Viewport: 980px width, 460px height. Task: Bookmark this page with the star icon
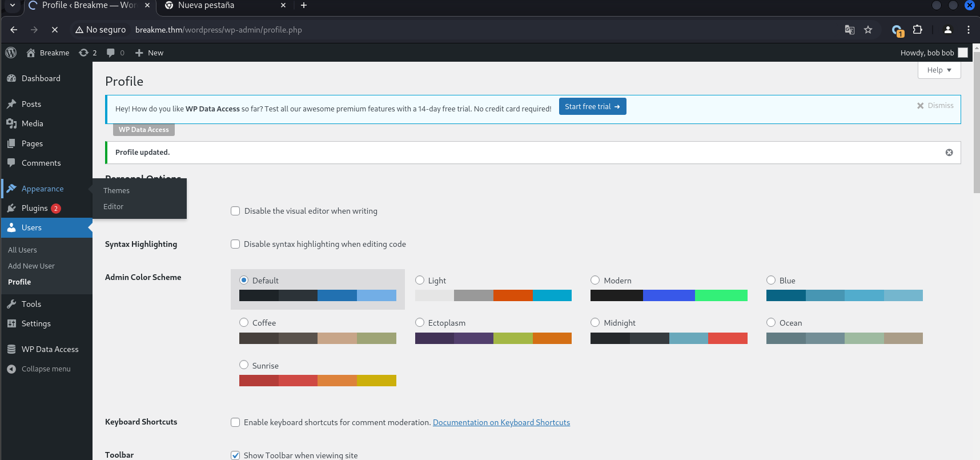pyautogui.click(x=868, y=30)
